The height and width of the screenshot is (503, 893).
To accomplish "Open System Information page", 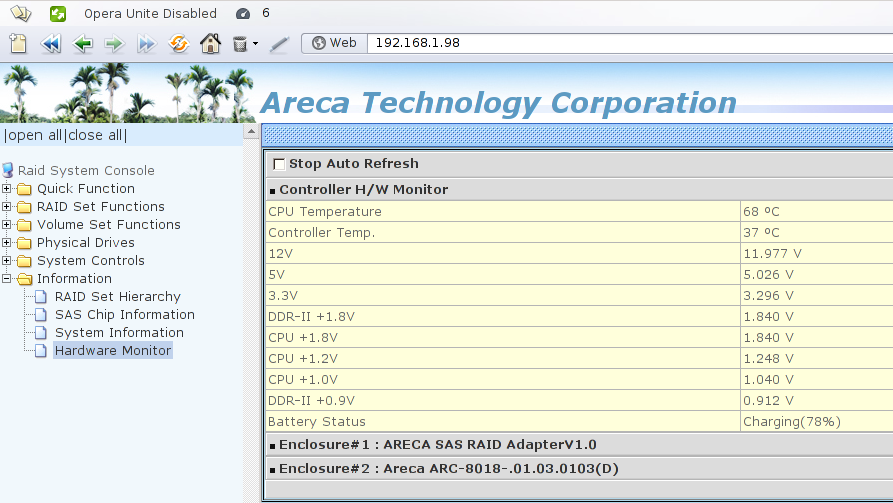I will tap(119, 333).
